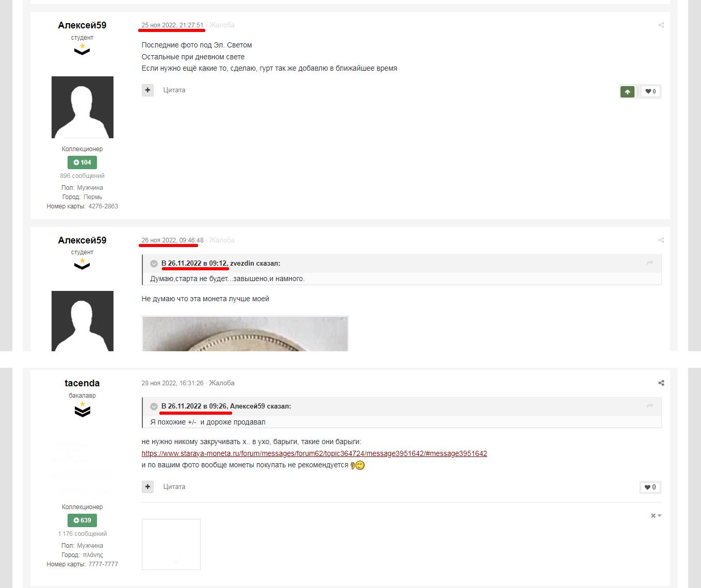Click share icon on second Алексей59 post
This screenshot has height=588, width=701.
tap(661, 240)
